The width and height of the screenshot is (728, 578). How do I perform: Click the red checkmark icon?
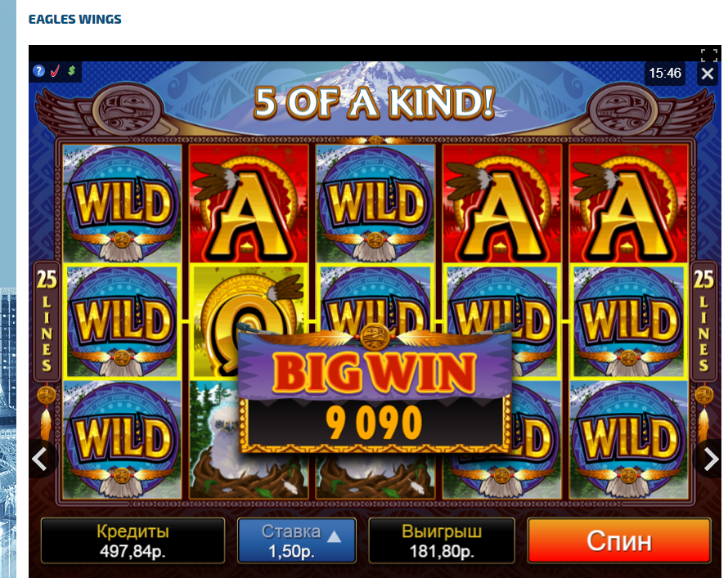(x=56, y=71)
